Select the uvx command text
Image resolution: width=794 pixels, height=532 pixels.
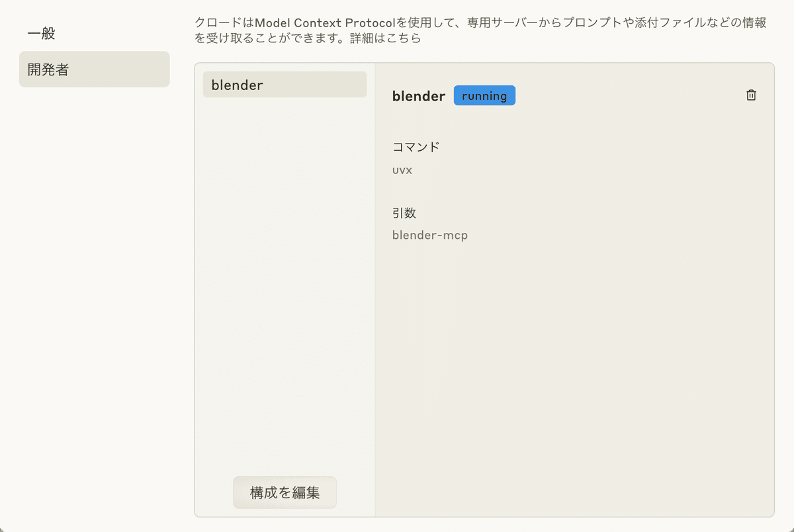pyautogui.click(x=402, y=169)
